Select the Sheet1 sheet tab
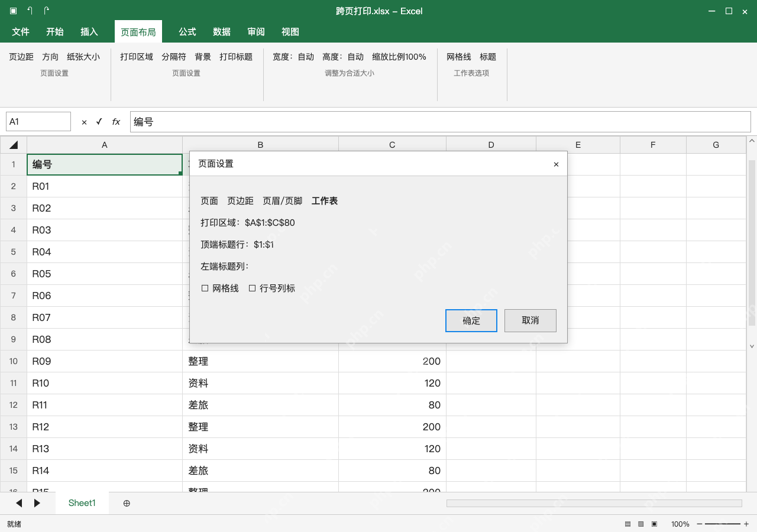757x532 pixels. (x=82, y=503)
